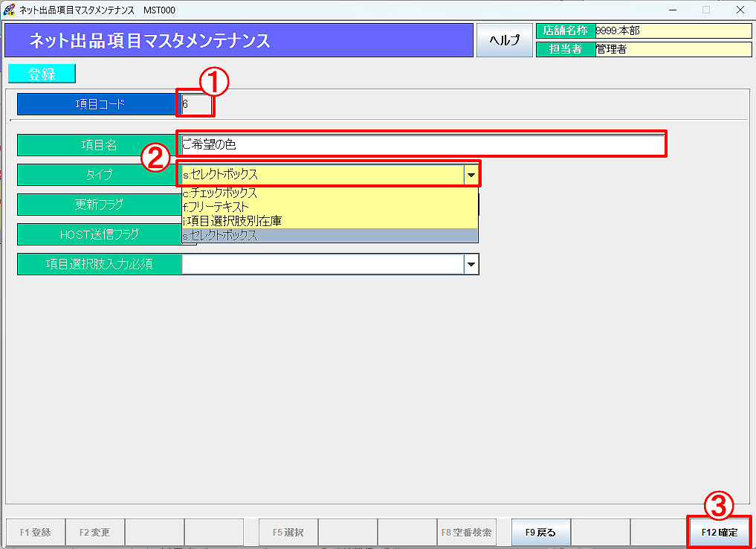Click the 項目名 label
This screenshot has width=756, height=549.
pyautogui.click(x=100, y=145)
